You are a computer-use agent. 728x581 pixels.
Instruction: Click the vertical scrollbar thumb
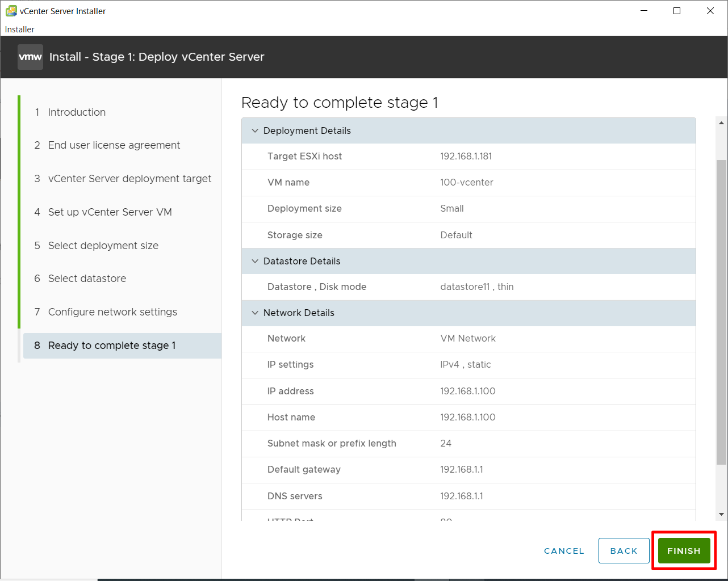point(721,312)
